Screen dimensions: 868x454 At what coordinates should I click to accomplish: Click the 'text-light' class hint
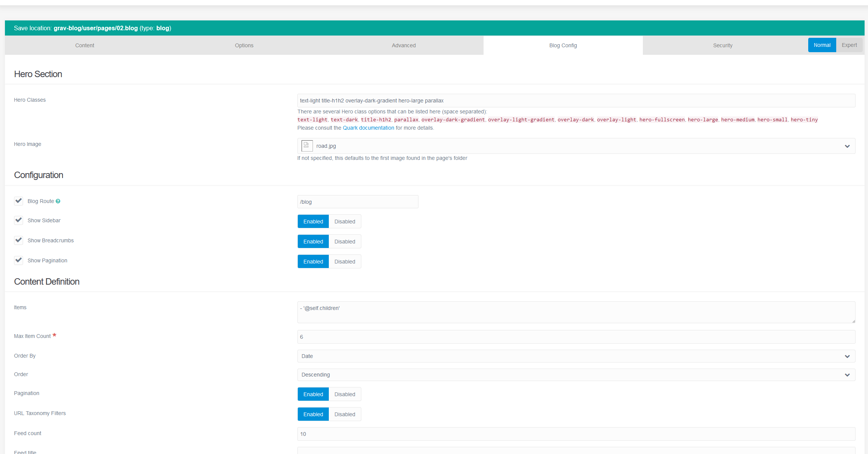click(312, 119)
